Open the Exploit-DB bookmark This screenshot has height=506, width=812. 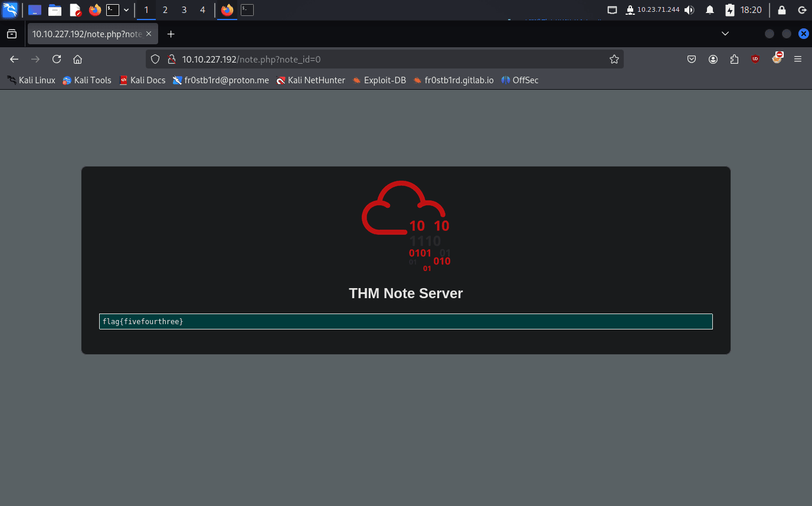tap(379, 80)
